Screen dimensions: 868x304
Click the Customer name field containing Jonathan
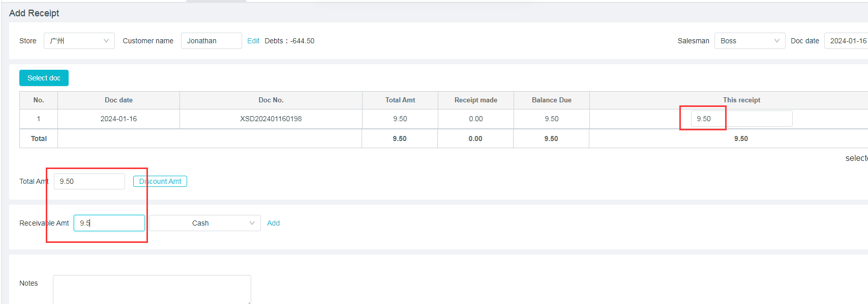coord(211,41)
